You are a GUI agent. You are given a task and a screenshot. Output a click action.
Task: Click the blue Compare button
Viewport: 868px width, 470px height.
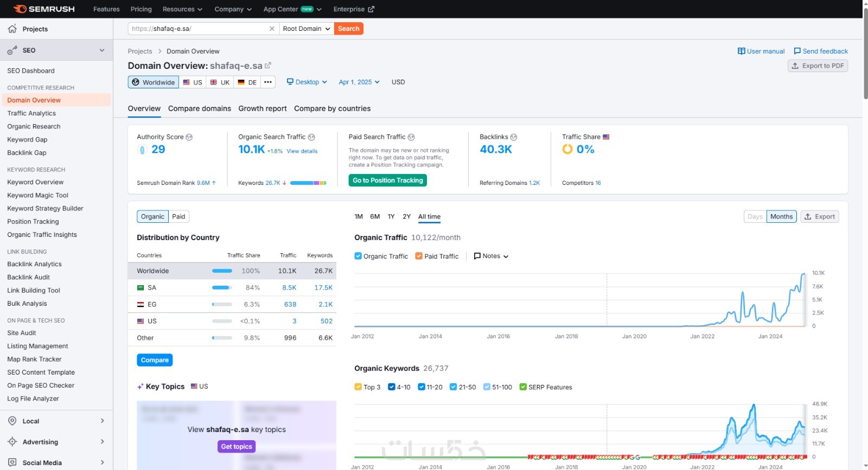(155, 360)
